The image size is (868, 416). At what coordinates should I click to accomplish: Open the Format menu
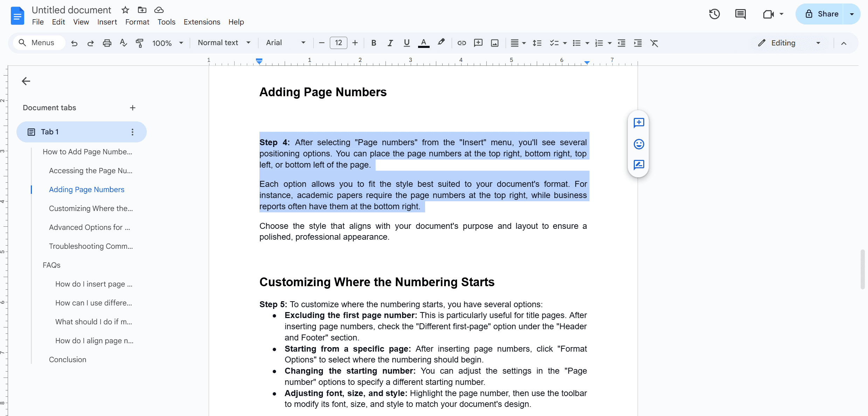[x=137, y=22]
